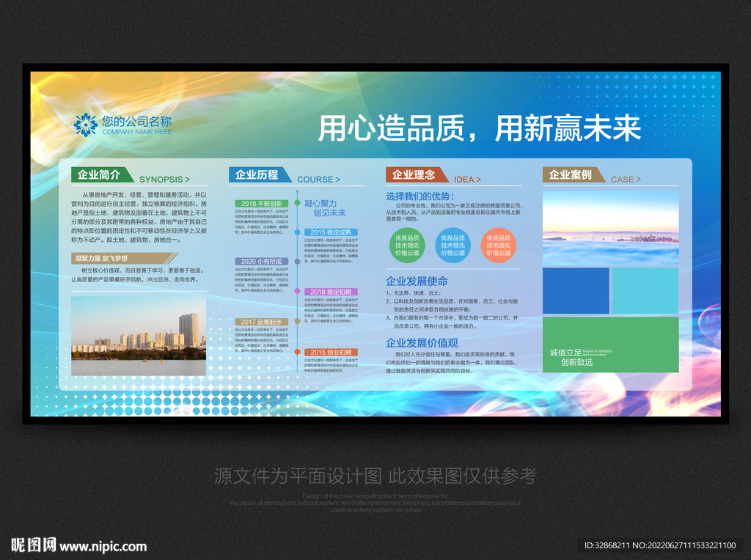Screen dimensions: 751x560
Task: Select the 2015 创业初期 timeline label
Action: pos(331,352)
